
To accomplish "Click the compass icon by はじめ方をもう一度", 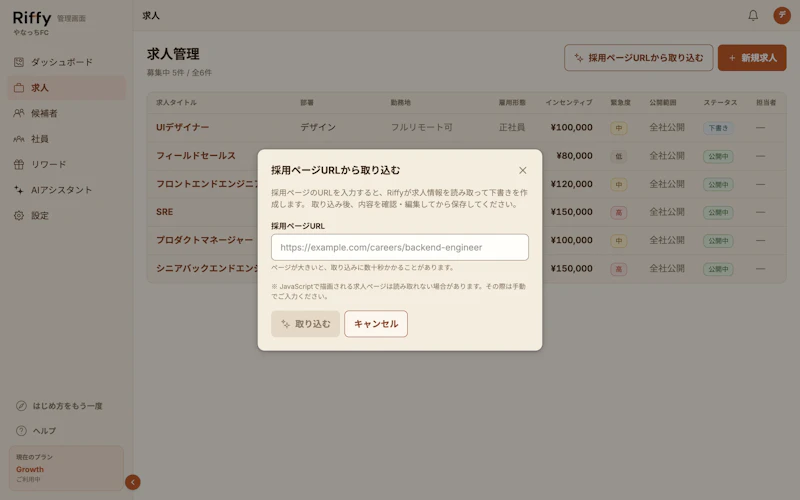I will [x=21, y=406].
